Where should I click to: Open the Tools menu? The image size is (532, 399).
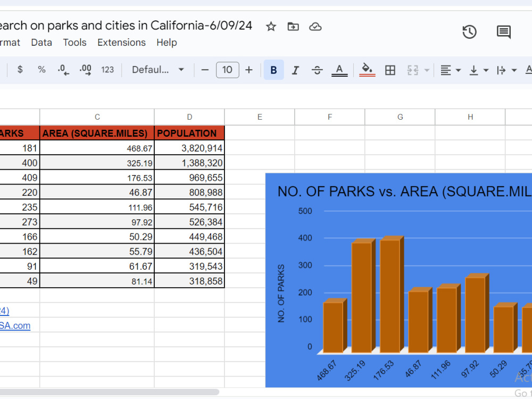pyautogui.click(x=74, y=43)
